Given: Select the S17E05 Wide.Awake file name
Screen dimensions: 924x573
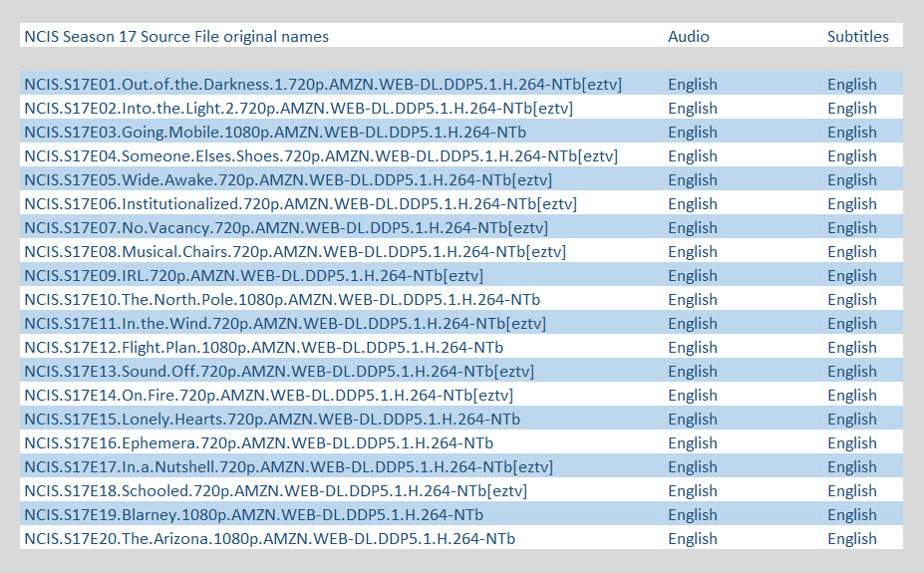Looking at the screenshot, I should 288,180.
